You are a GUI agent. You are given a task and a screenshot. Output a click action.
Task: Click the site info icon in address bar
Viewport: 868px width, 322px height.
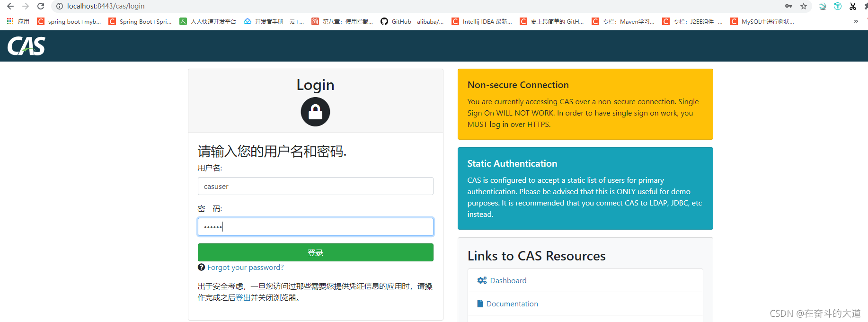pos(60,6)
